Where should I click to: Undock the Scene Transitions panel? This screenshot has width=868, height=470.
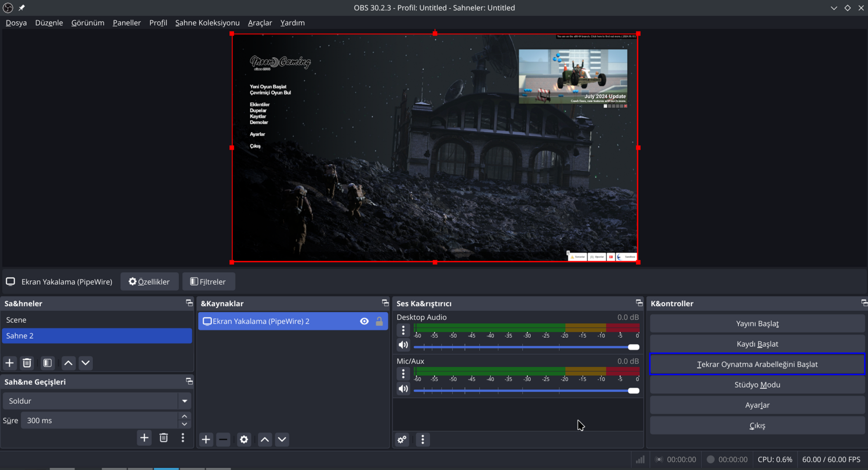point(189,381)
